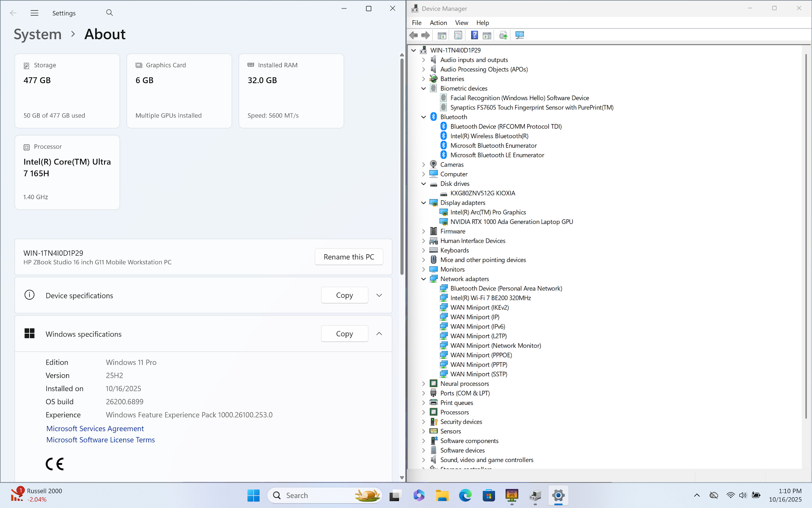Click the Properties toolbar icon
812x508 pixels.
458,35
